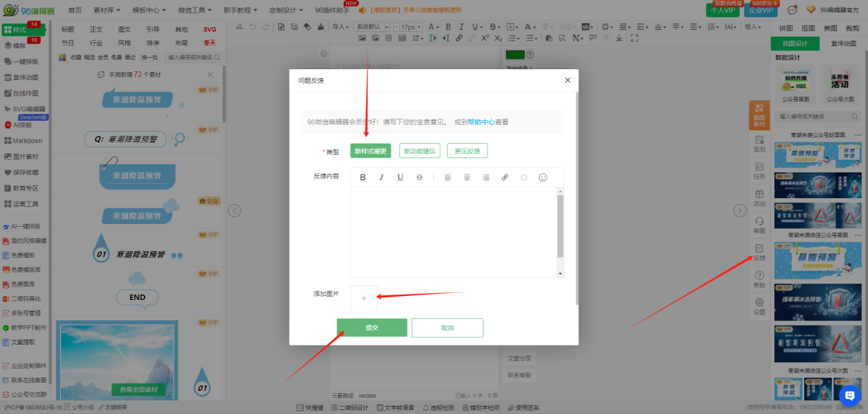Open the 首页 navigation item
868x414 pixels.
[75, 10]
